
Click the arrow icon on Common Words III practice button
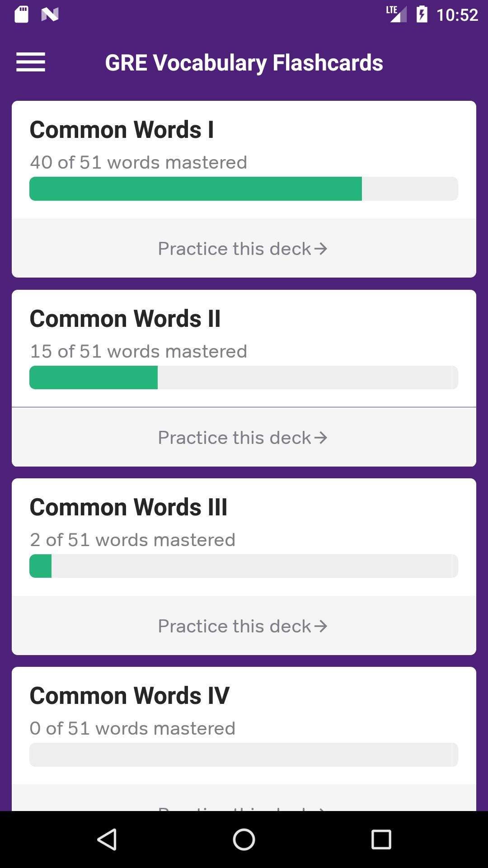322,626
